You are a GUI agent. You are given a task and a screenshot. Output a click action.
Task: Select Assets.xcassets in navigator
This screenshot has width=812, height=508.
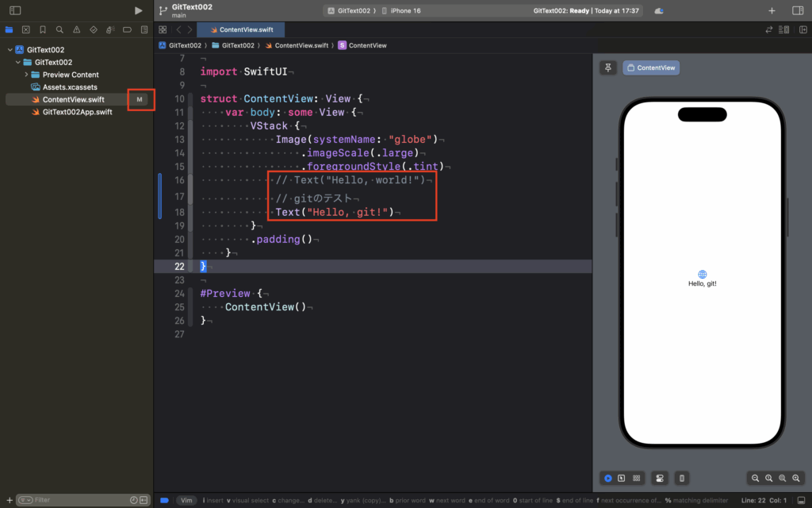click(70, 87)
